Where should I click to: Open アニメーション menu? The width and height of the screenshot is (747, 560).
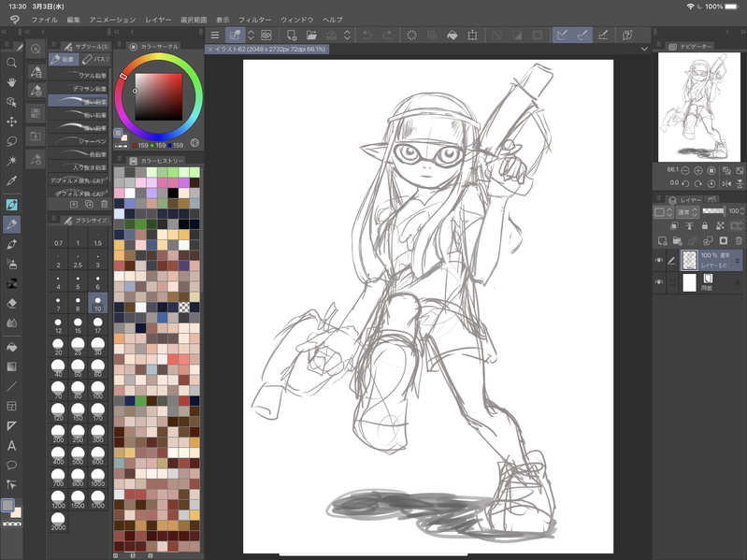(112, 20)
